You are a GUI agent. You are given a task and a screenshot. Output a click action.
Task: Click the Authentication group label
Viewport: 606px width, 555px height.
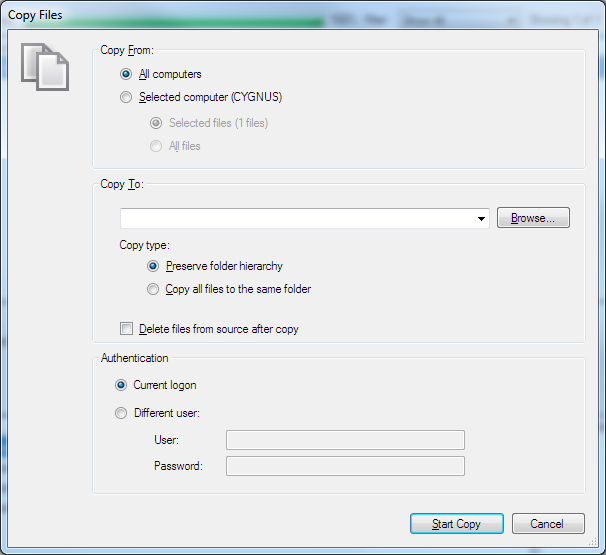click(x=134, y=358)
